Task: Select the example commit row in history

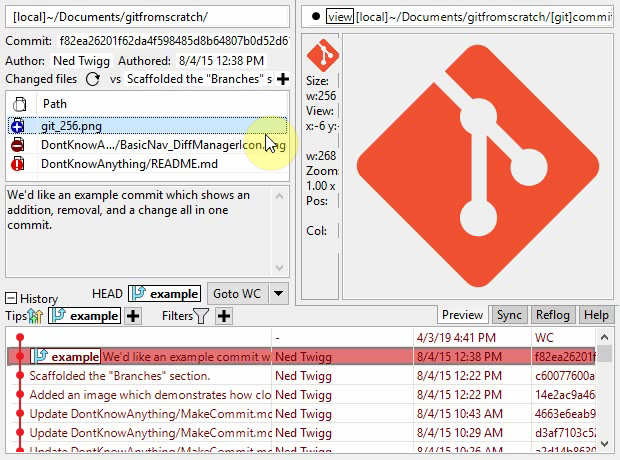Action: pos(301,356)
